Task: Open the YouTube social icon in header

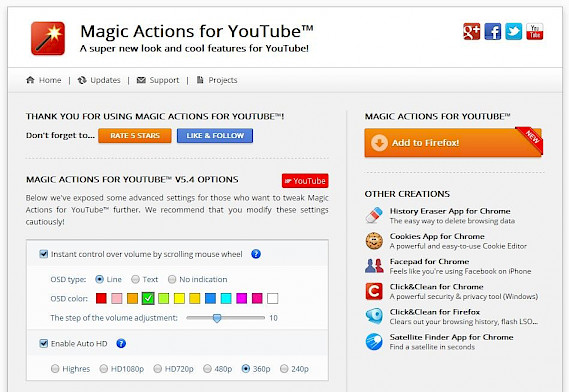Action: point(535,31)
